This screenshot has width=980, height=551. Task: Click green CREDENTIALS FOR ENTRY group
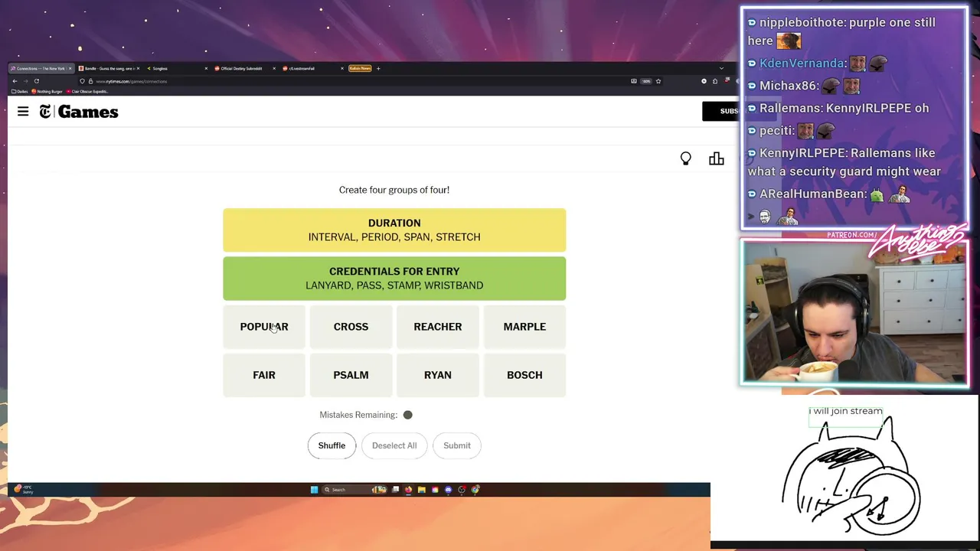click(394, 279)
